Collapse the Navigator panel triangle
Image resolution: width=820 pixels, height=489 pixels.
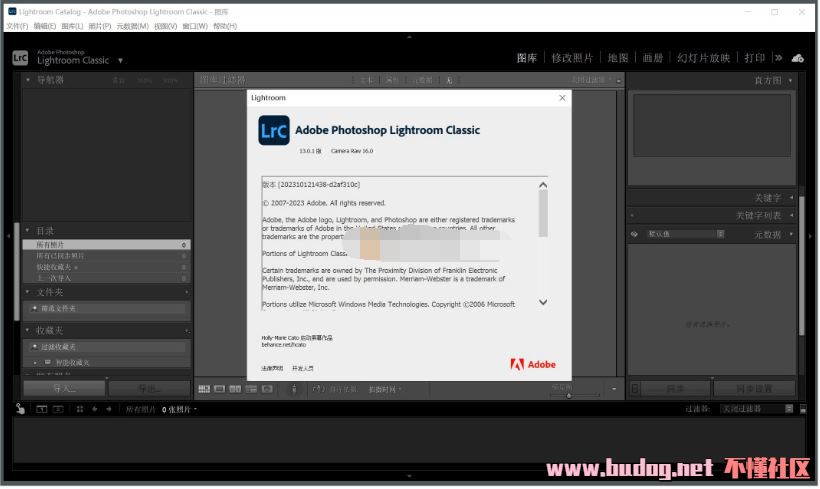click(28, 81)
